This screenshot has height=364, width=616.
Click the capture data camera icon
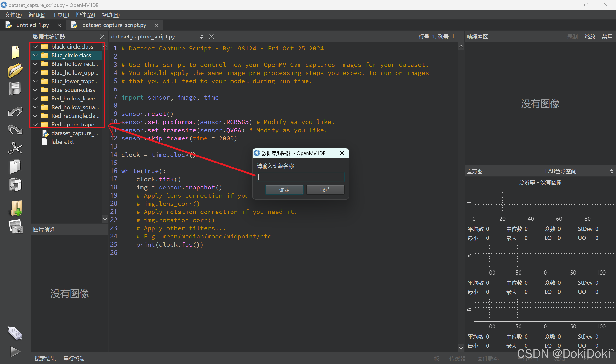16,226
